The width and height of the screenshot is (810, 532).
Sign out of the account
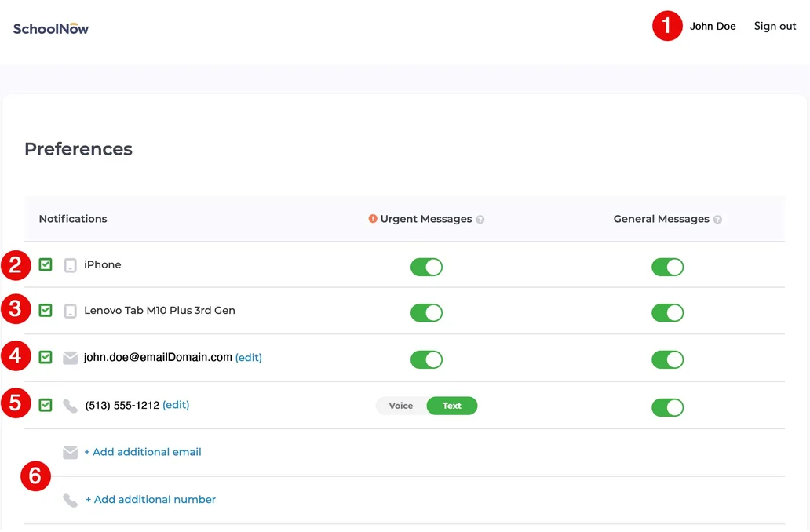(x=775, y=27)
